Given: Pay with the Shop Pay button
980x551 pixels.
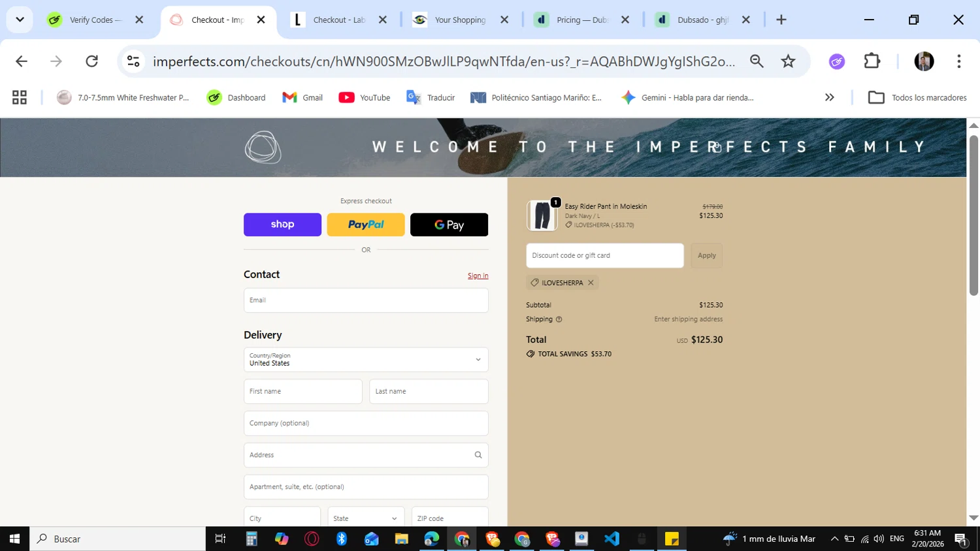Looking at the screenshot, I should coord(282,225).
